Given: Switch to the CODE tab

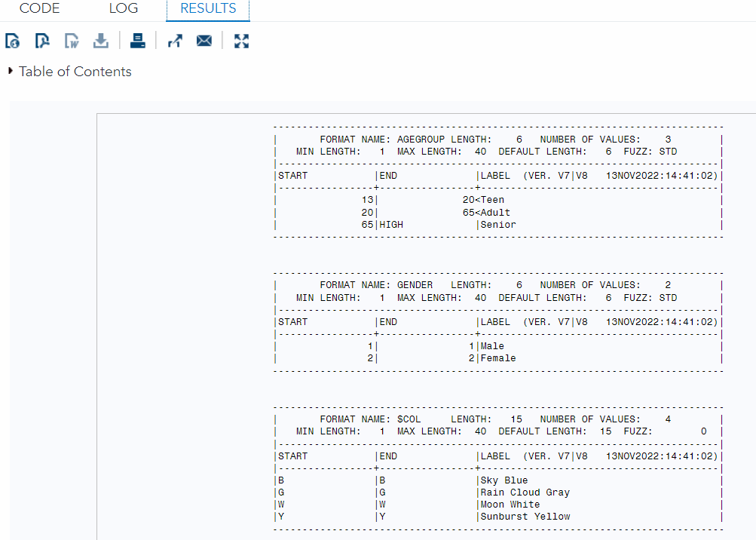Looking at the screenshot, I should point(39,8).
